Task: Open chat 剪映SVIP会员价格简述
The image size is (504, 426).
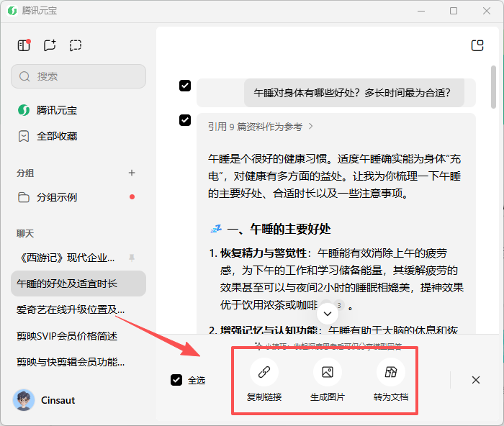Action: (78, 336)
